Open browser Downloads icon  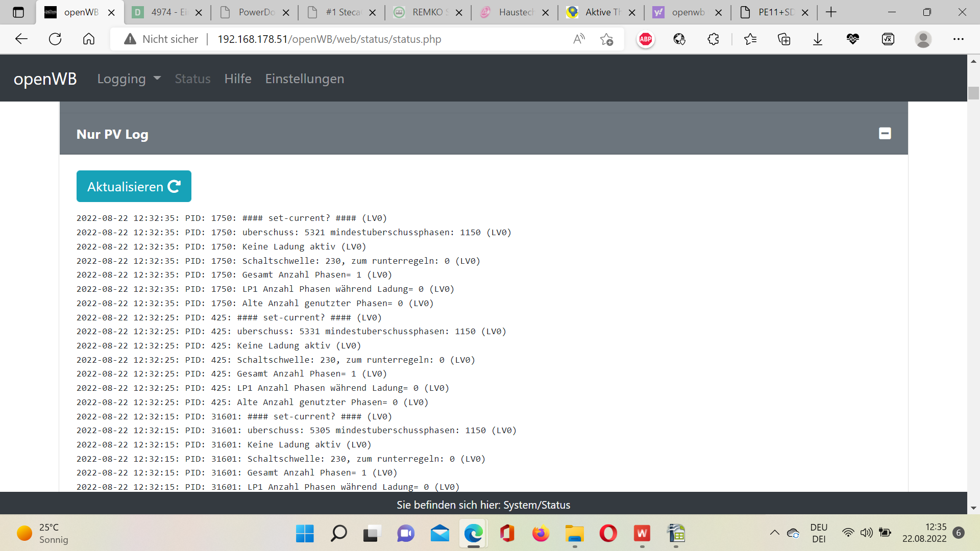(817, 39)
